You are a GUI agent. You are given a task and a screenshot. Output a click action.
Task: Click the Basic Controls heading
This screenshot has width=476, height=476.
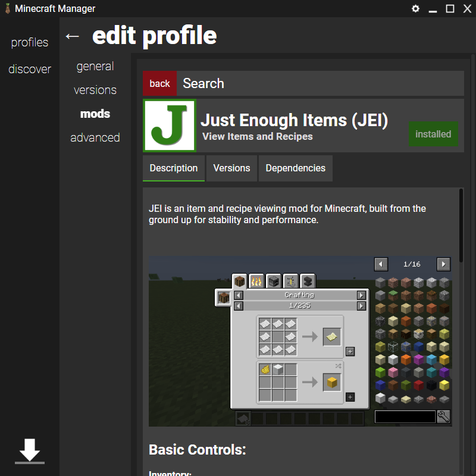pyautogui.click(x=198, y=450)
